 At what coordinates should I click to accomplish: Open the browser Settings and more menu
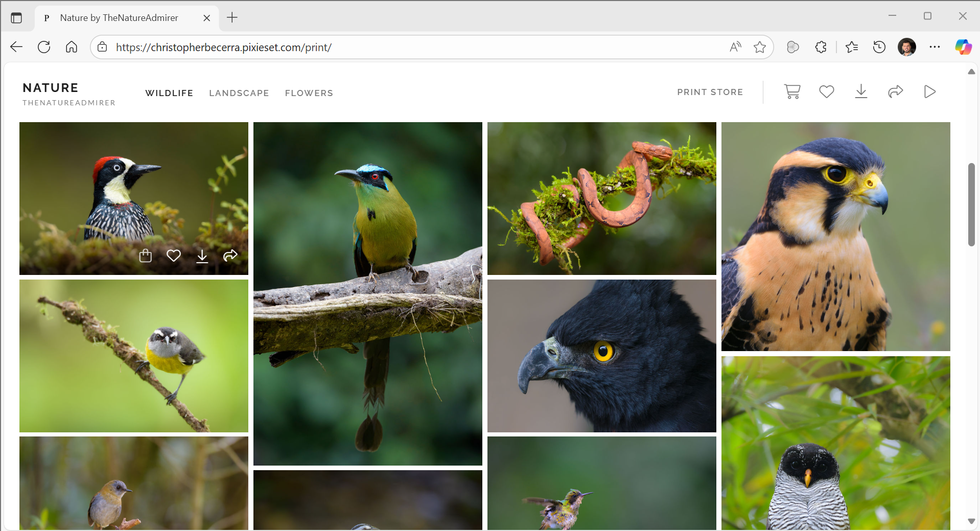pos(935,48)
